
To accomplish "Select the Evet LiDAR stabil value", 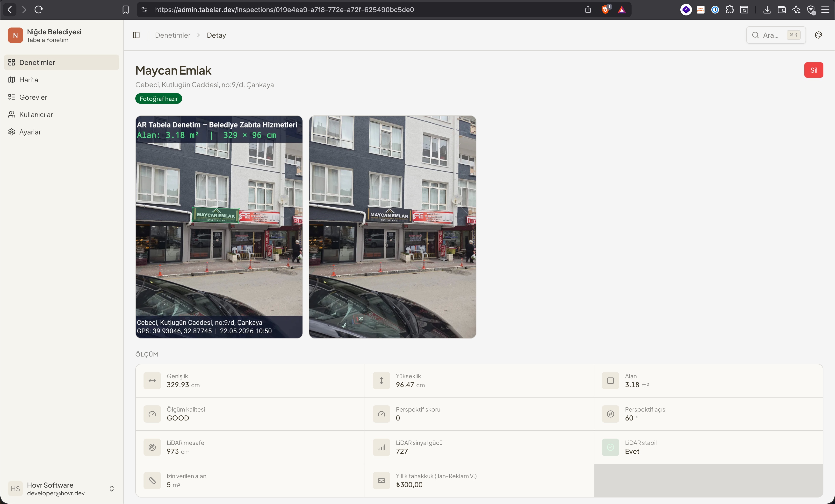I will pyautogui.click(x=632, y=452).
